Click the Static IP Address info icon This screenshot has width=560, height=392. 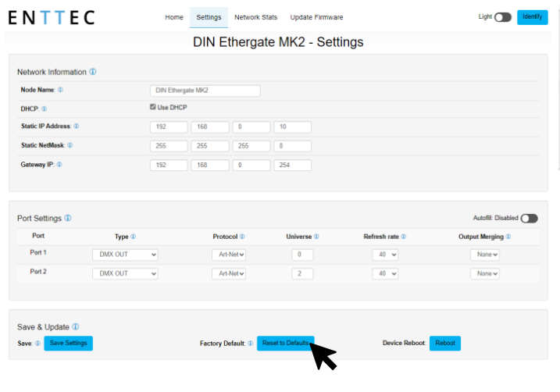click(77, 126)
